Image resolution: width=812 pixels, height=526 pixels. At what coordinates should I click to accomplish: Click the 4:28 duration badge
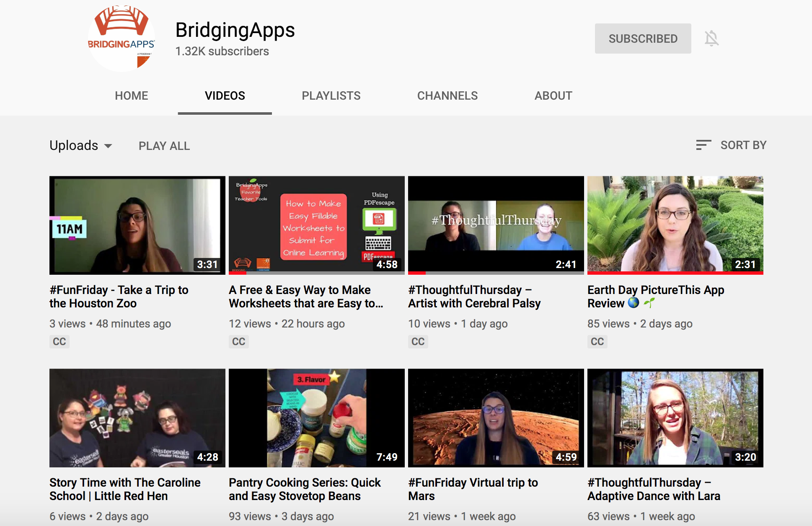[x=207, y=457]
